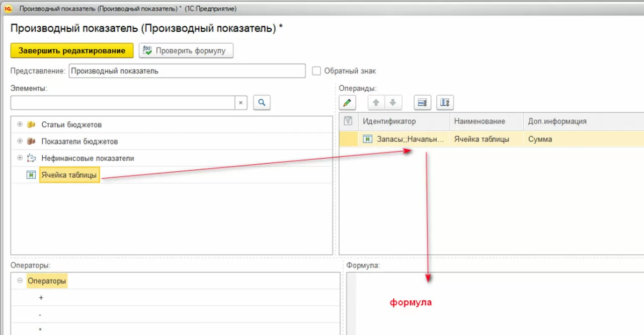Expand the Показатели бюджетов node

pos(20,141)
